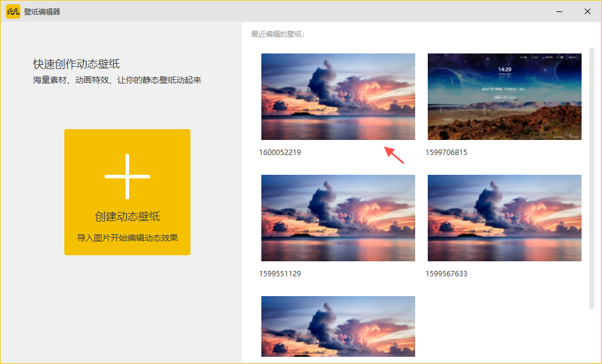The height and width of the screenshot is (364, 602).
Task: Click the 导入图片开始编辑动态效果 text
Action: 127,237
